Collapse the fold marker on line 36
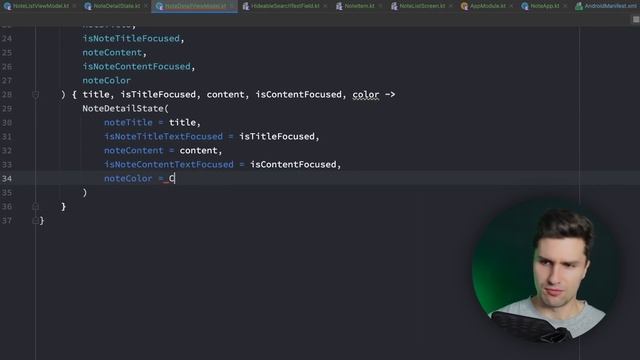 36,207
